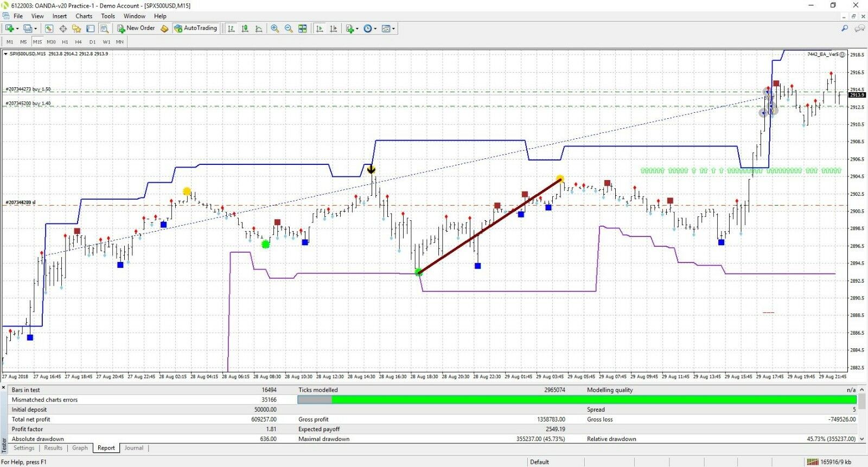Viewport: 868px width, 467px height.
Task: Open the Navigator favorites icon
Action: coord(76,28)
